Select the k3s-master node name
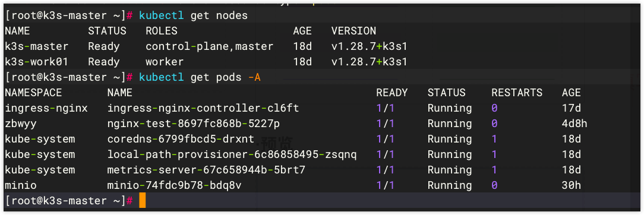Viewport: 644px width, 215px height. point(37,46)
